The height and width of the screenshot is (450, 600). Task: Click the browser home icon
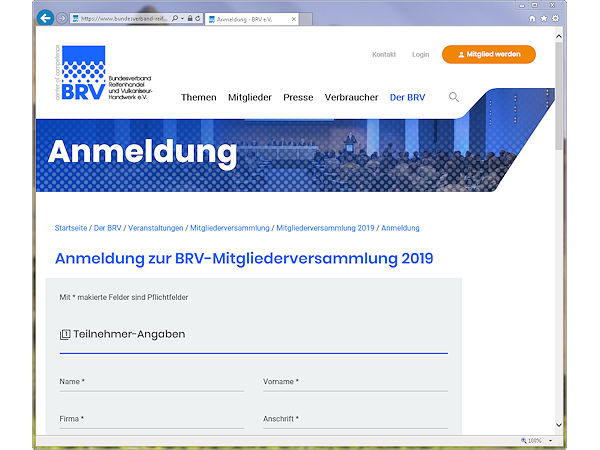tap(532, 18)
